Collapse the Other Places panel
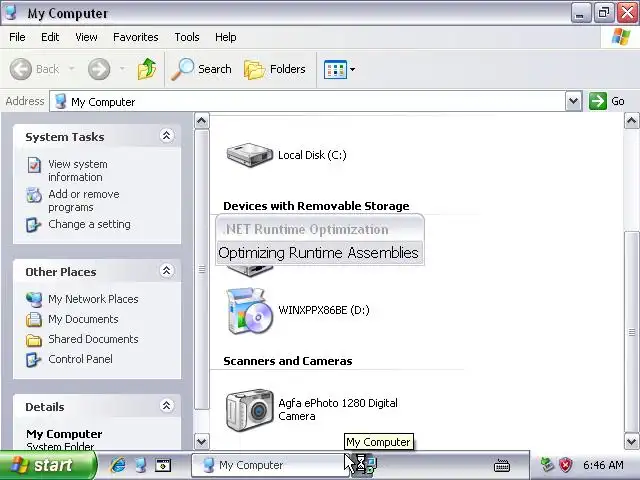The image size is (640, 480). pyautogui.click(x=166, y=271)
